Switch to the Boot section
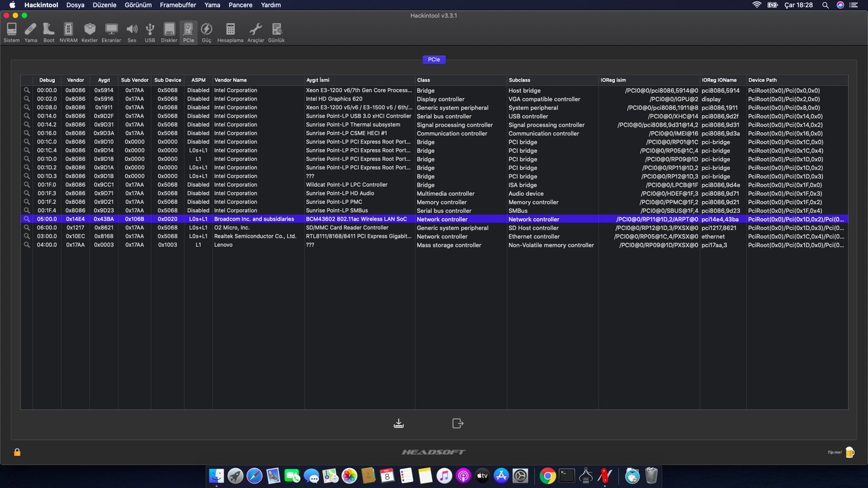The height and width of the screenshot is (488, 868). tap(49, 33)
